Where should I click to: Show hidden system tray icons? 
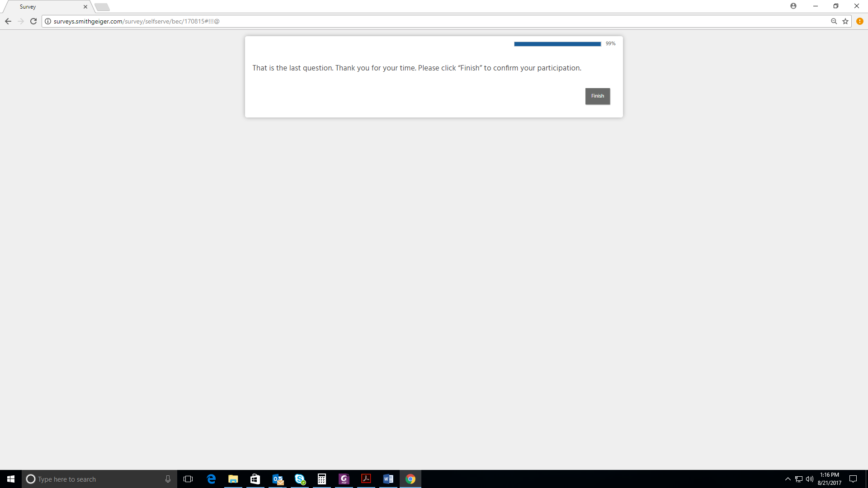[x=788, y=479]
